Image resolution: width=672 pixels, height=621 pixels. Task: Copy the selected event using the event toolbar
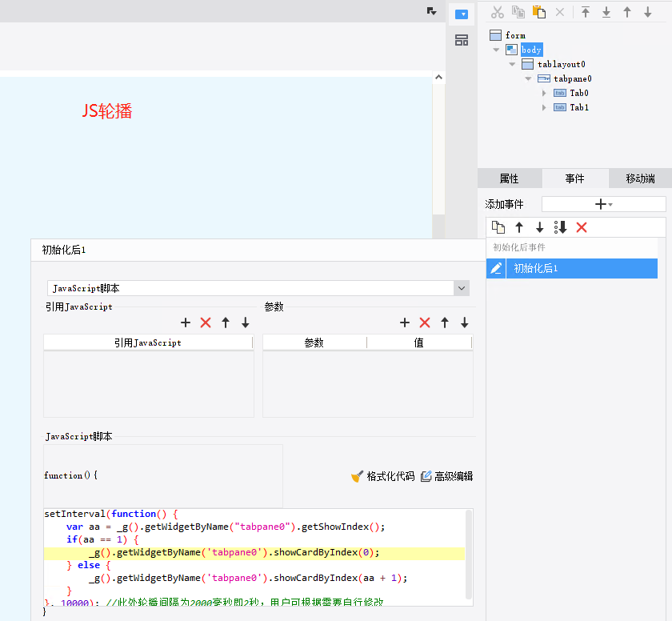click(498, 227)
